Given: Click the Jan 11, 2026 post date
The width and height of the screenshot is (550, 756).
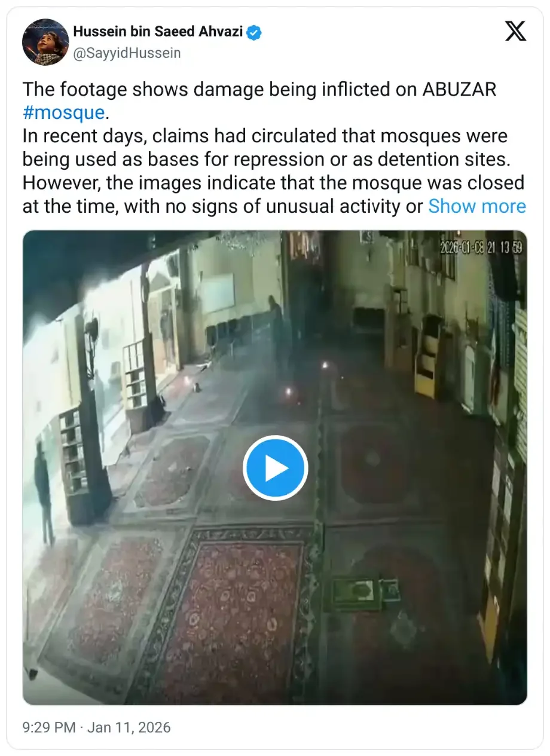Looking at the screenshot, I should [x=129, y=727].
